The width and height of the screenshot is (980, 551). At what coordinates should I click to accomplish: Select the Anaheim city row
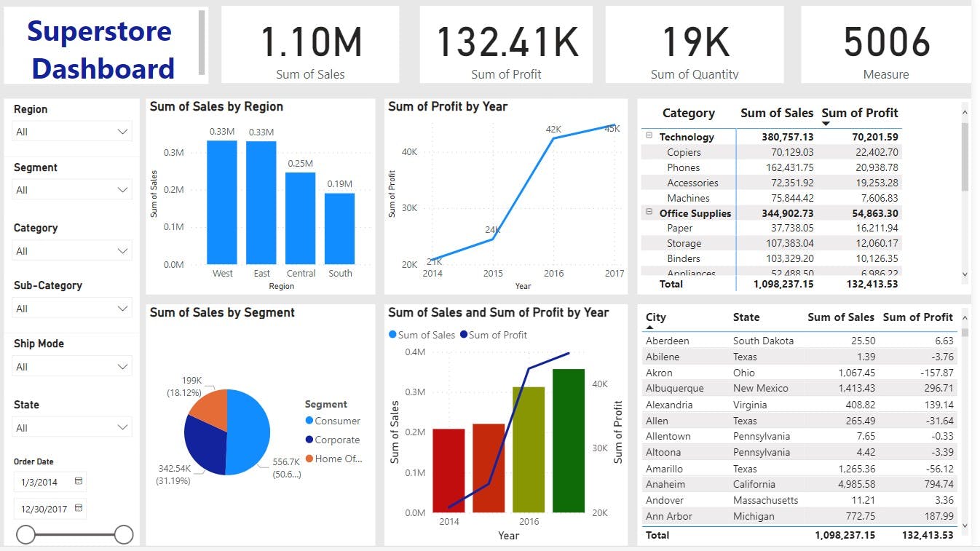pos(799,484)
